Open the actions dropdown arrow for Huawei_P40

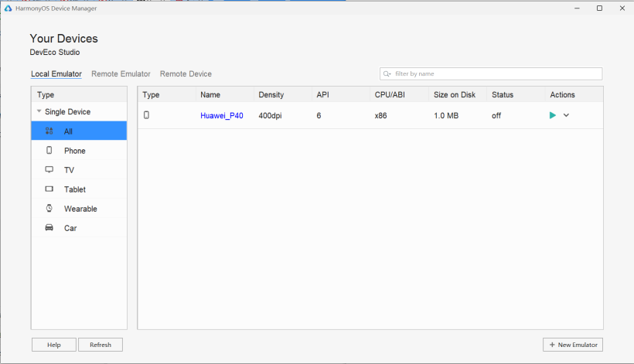pyautogui.click(x=566, y=116)
